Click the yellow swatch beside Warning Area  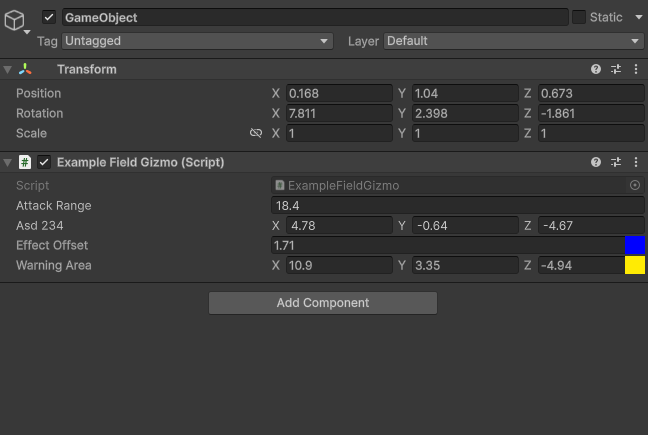635,265
